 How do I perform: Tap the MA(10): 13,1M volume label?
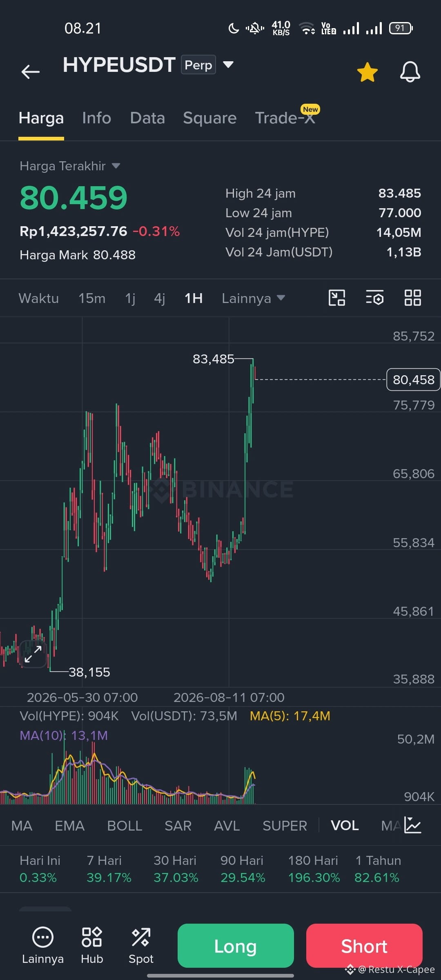[x=64, y=735]
